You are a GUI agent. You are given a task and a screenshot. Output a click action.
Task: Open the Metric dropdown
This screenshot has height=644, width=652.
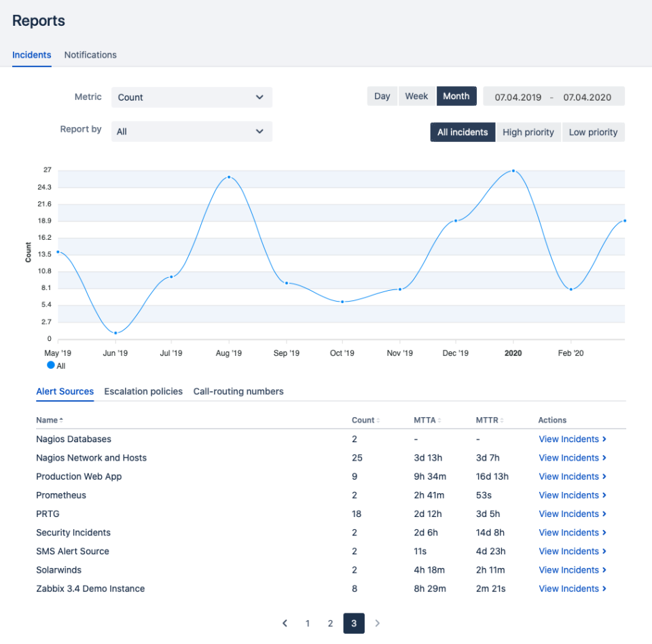coord(192,97)
